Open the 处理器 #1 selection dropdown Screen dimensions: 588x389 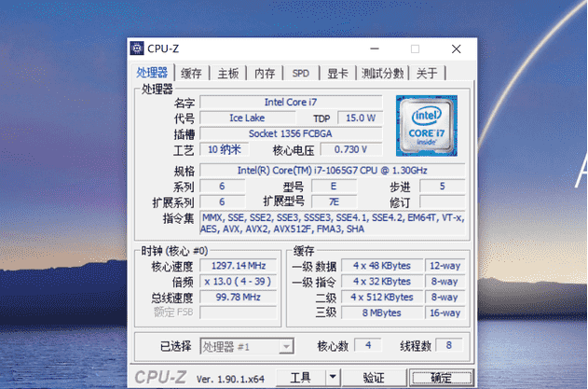tap(247, 346)
